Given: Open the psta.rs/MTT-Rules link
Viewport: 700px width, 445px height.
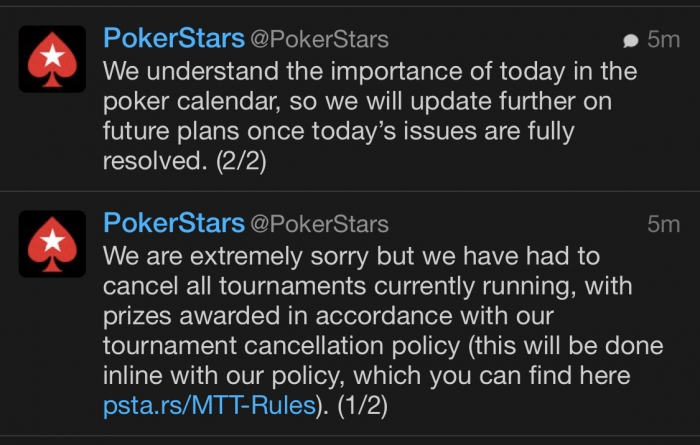Looking at the screenshot, I should point(209,405).
